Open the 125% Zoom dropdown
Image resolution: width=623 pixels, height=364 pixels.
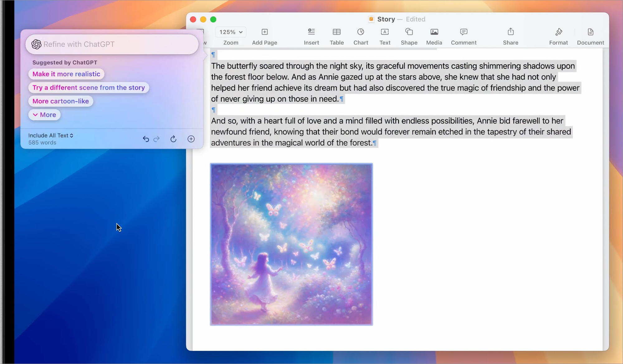(x=231, y=32)
